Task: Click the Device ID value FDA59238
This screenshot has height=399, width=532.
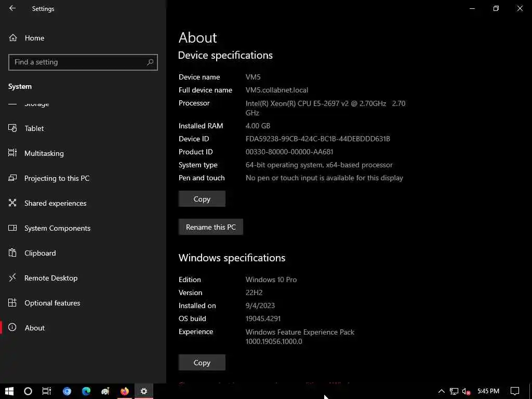Action: pyautogui.click(x=318, y=139)
